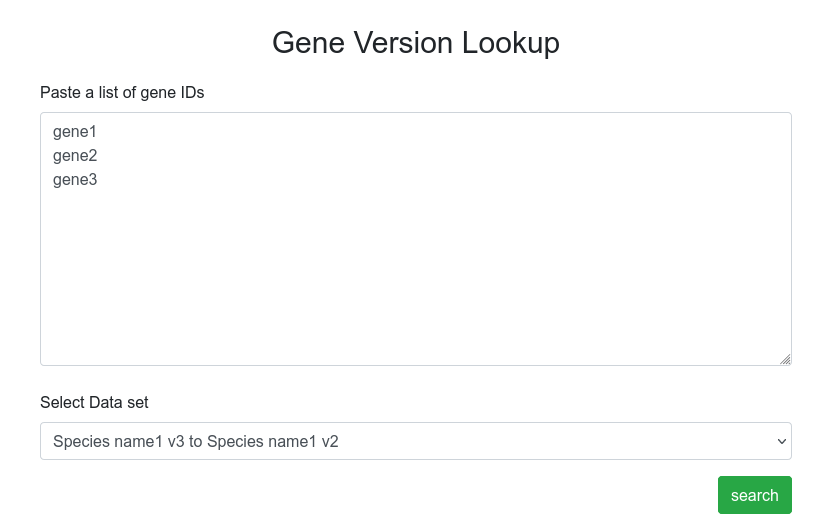Select the 'Gene Version Lookup' heading
Viewport: 832px width, 528px height.
click(x=416, y=42)
